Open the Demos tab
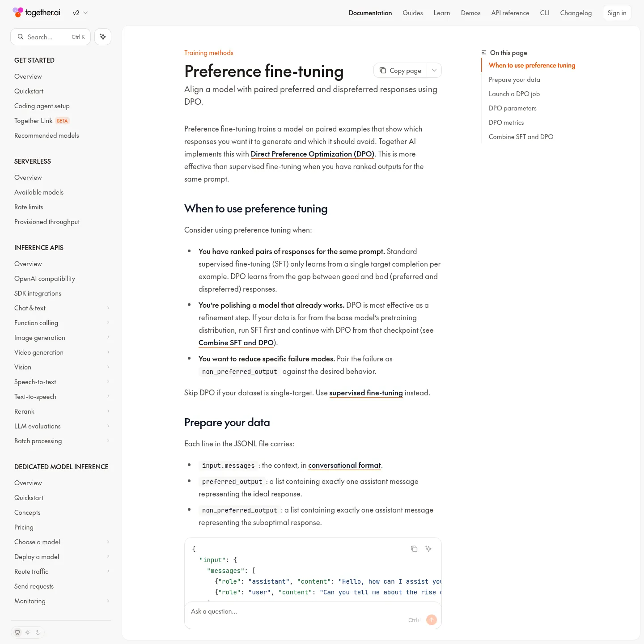Viewport: 644px width, 644px height. point(470,13)
